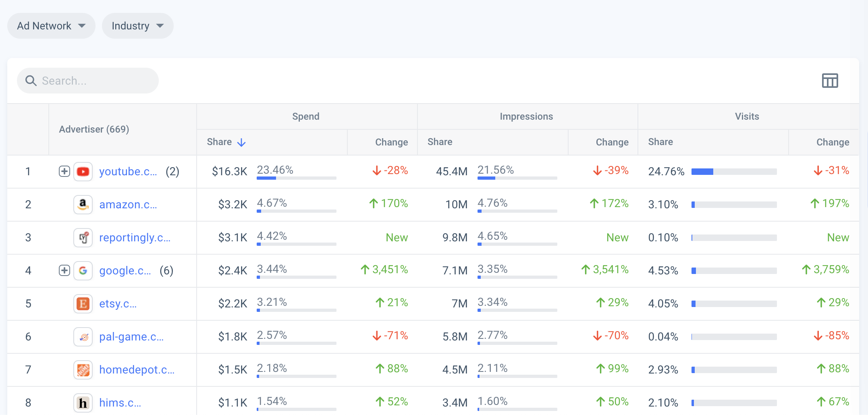Click the Amazon favicon
Viewport: 868px width, 415px height.
point(83,205)
